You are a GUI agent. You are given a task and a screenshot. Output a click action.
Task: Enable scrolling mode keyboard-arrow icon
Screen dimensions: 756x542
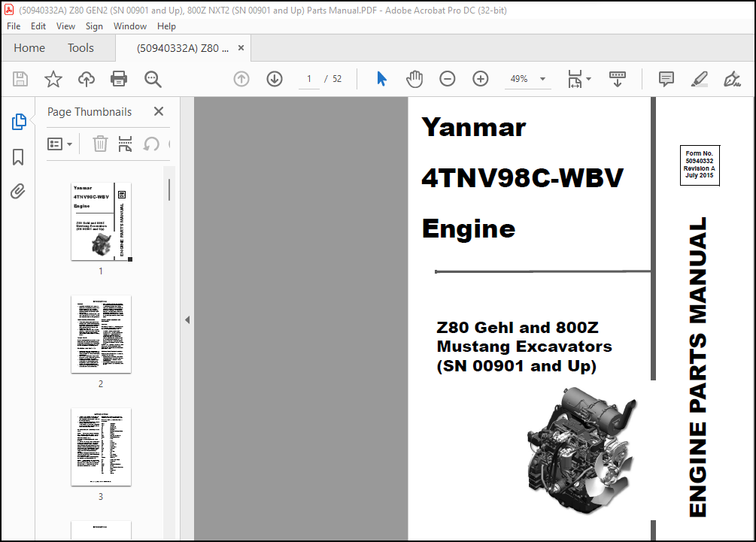pyautogui.click(x=617, y=78)
